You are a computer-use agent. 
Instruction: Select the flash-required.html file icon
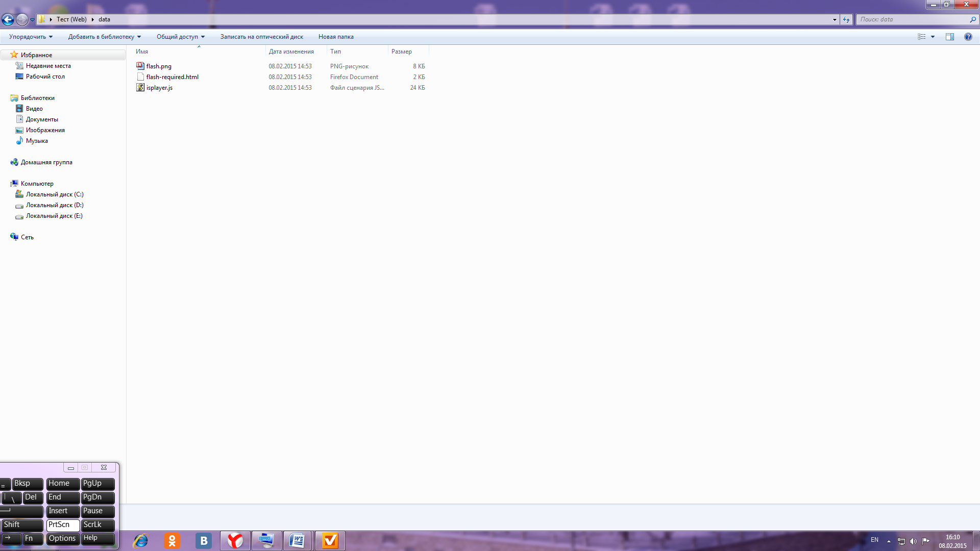(x=140, y=77)
